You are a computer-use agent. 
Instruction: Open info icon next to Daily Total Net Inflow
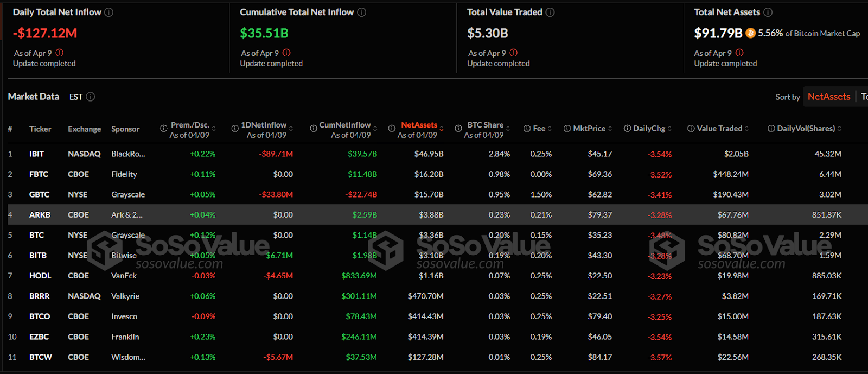[108, 12]
